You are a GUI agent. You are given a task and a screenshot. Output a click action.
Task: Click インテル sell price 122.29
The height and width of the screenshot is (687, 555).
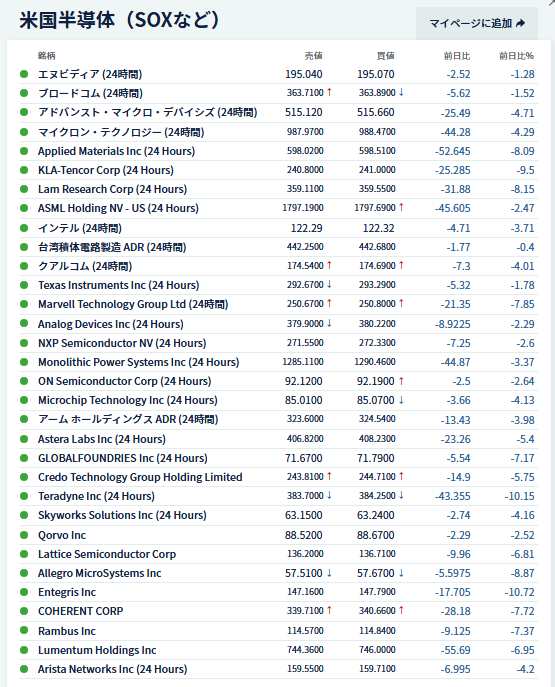[307, 228]
